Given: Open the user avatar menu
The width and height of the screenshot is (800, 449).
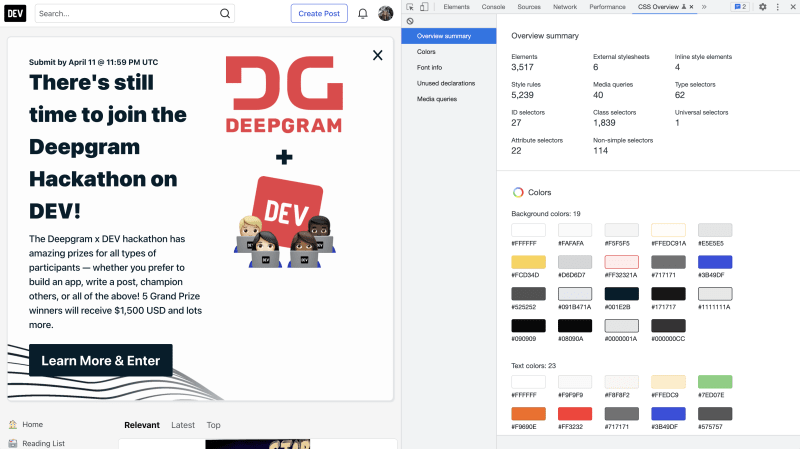Looking at the screenshot, I should click(386, 13).
